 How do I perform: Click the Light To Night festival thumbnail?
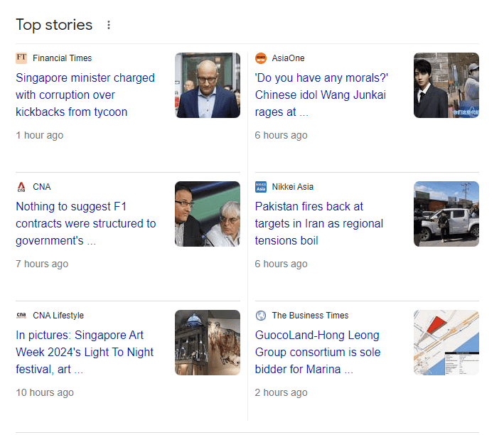[208, 343]
